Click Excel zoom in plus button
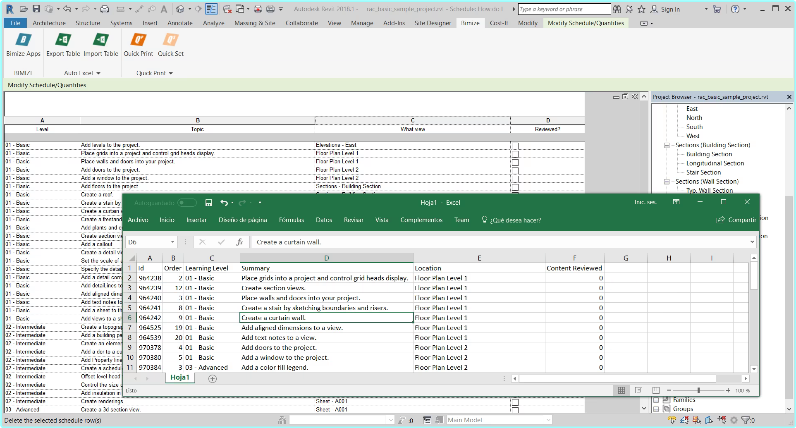Screen dimensions: 796x428 coord(728,390)
